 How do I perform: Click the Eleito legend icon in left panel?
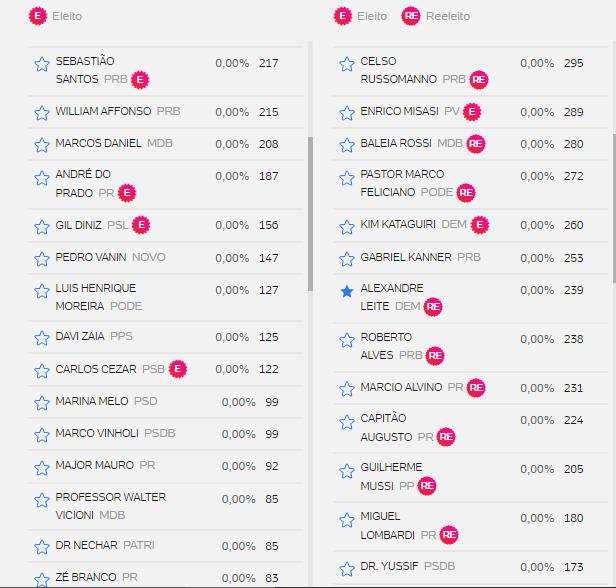[x=37, y=16]
